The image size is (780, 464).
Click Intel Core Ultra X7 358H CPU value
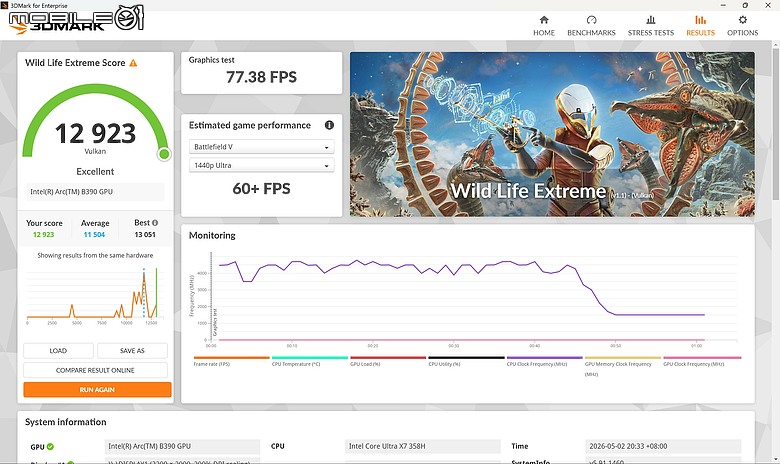pos(422,446)
